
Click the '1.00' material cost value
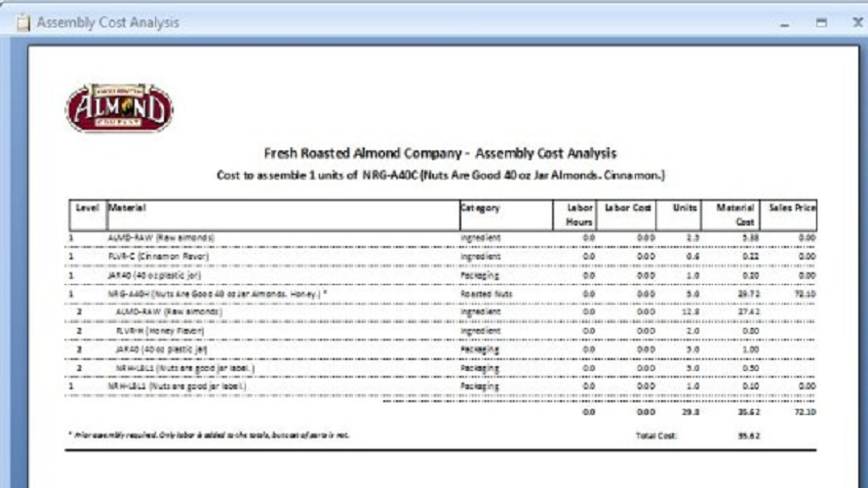point(751,349)
